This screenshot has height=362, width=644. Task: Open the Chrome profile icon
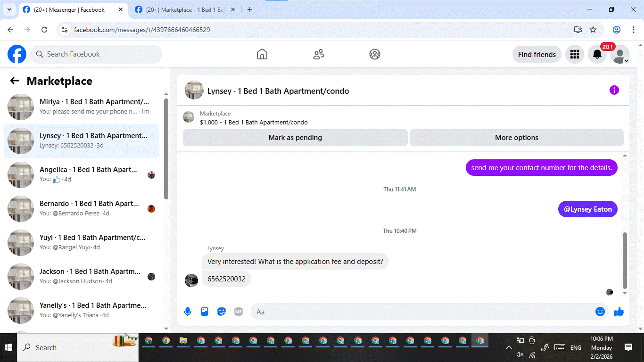coord(617,30)
